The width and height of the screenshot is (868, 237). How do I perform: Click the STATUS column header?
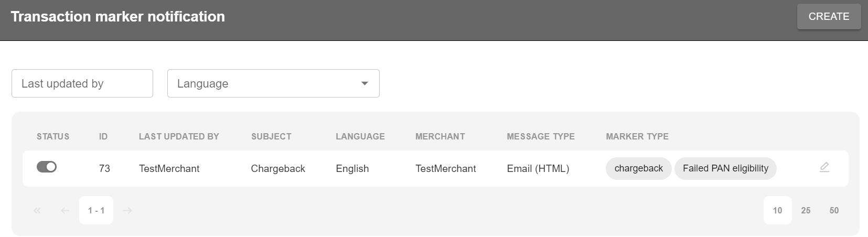pos(53,136)
